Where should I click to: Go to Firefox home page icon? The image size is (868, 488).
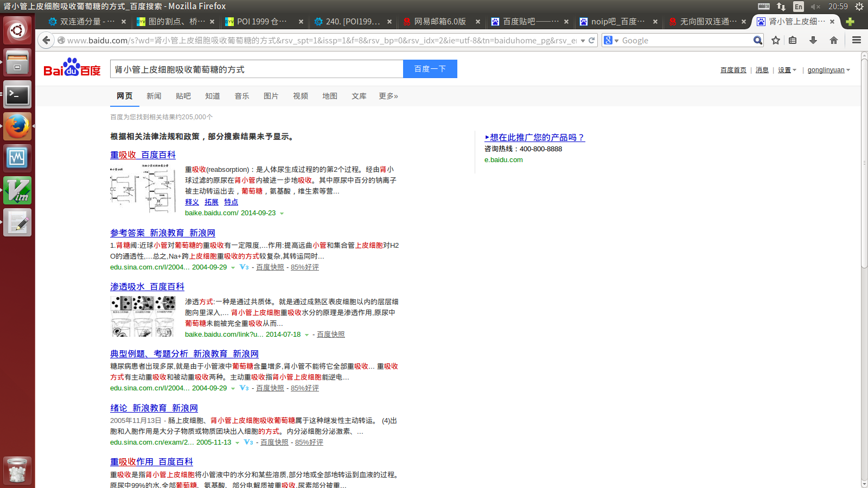point(834,40)
